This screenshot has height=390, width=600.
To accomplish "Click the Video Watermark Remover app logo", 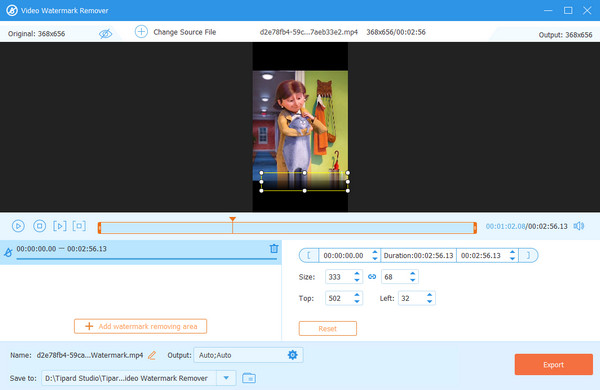I will [12, 10].
